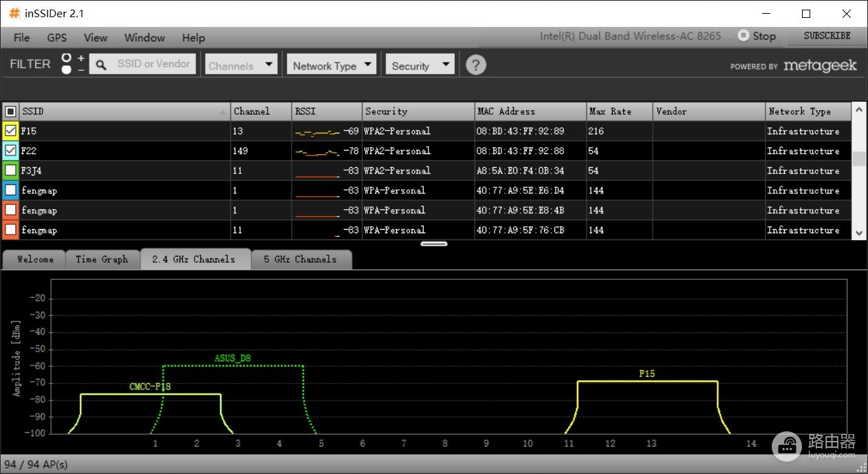Uncheck the F15 network checkbox

(11, 131)
